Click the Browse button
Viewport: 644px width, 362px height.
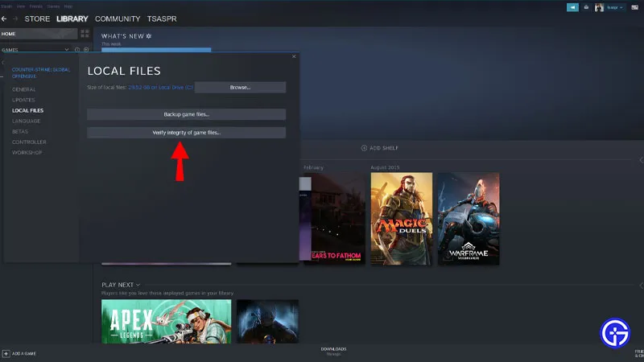tap(240, 88)
